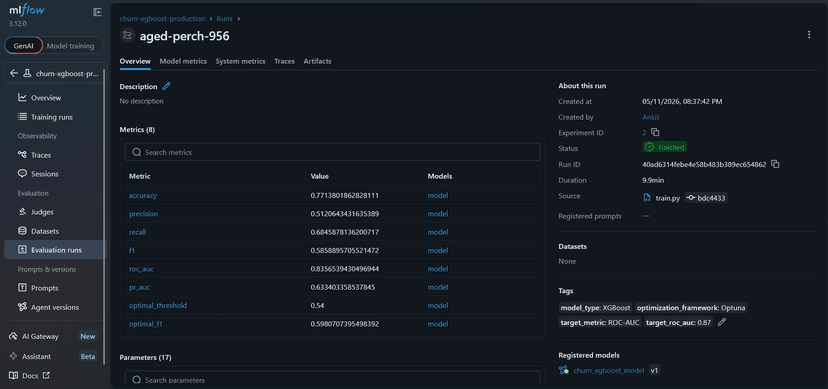The height and width of the screenshot is (389, 828).
Task: Open Judges in the sidebar
Action: coord(55,212)
